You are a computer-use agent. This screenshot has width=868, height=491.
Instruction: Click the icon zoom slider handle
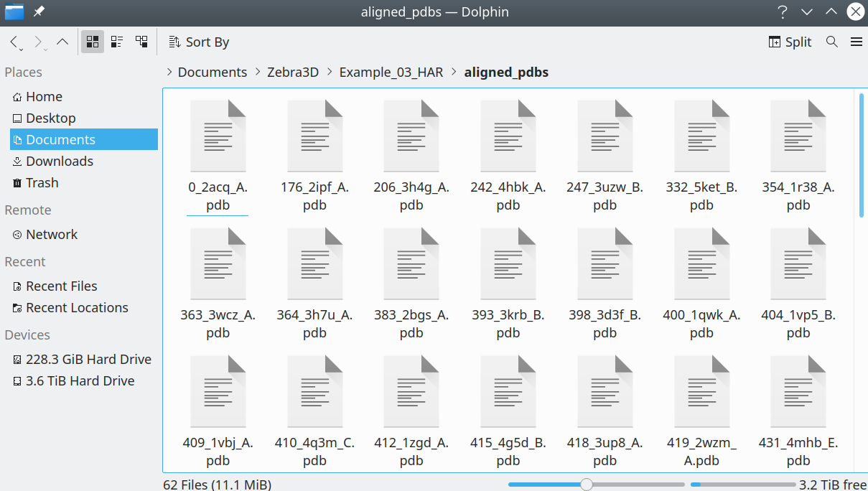tap(587, 485)
